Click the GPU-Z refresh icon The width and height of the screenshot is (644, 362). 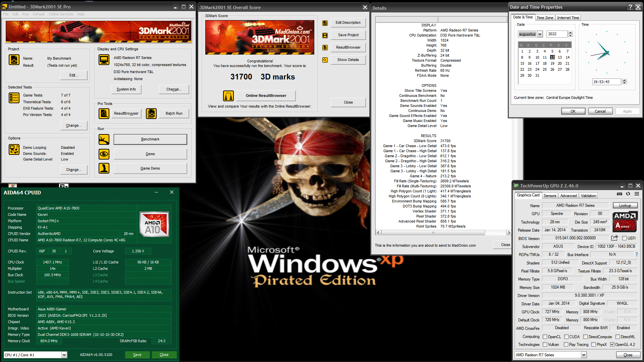628,194
